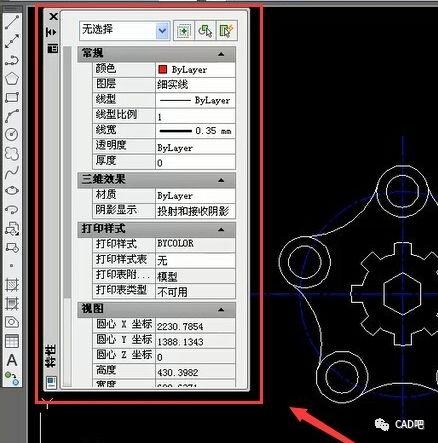Toggle PICKADD selection mode button
The width and height of the screenshot is (438, 443).
(x=183, y=31)
